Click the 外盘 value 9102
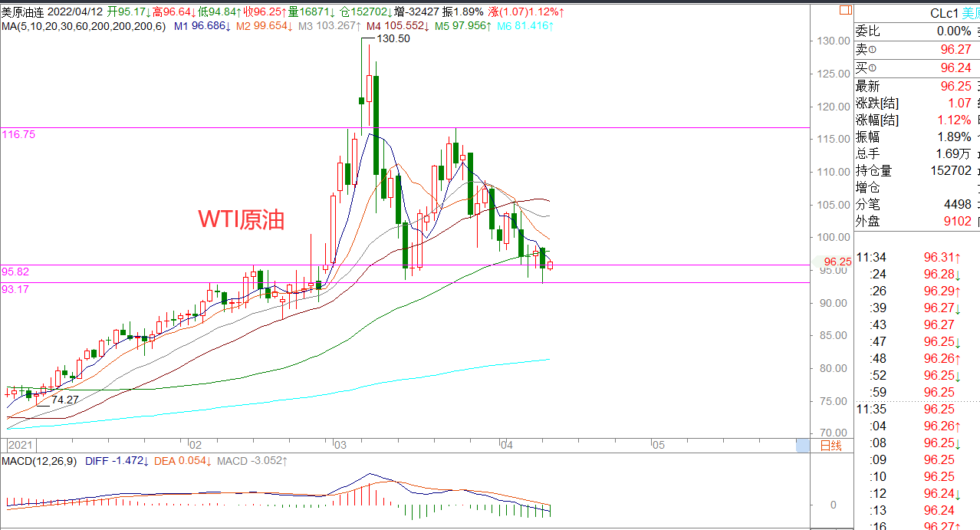 (x=957, y=221)
